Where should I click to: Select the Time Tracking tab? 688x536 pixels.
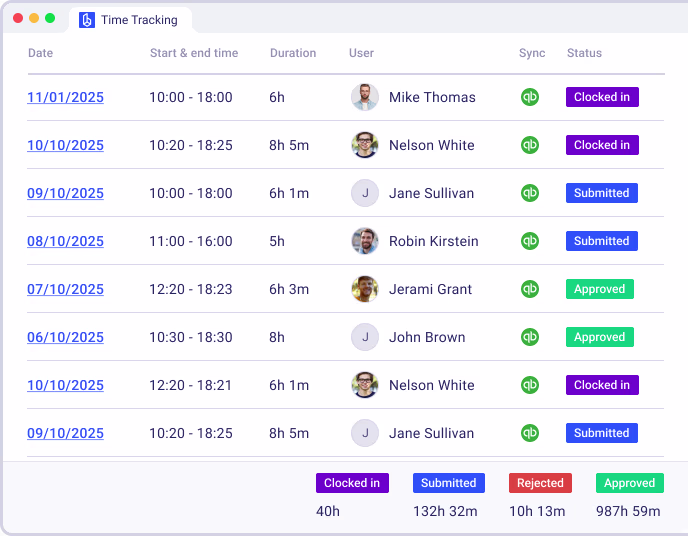click(130, 20)
